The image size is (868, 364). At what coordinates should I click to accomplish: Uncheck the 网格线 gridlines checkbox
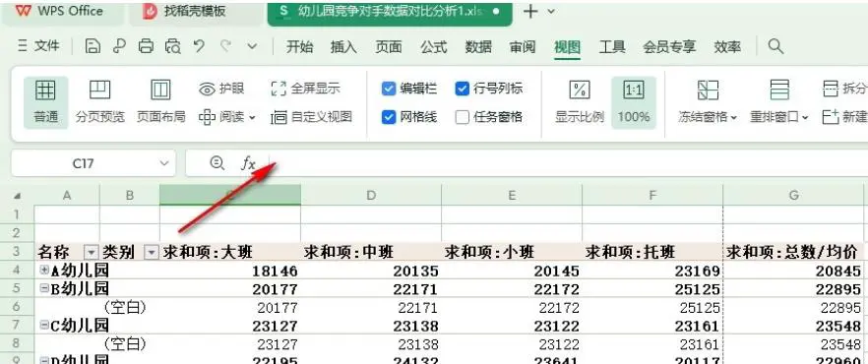389,117
